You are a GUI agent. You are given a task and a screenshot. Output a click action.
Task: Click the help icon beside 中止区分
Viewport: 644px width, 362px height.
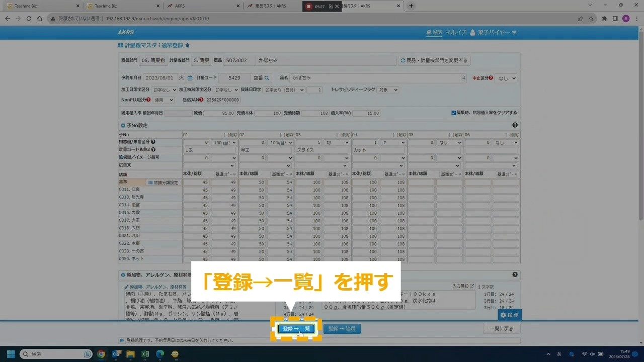491,78
